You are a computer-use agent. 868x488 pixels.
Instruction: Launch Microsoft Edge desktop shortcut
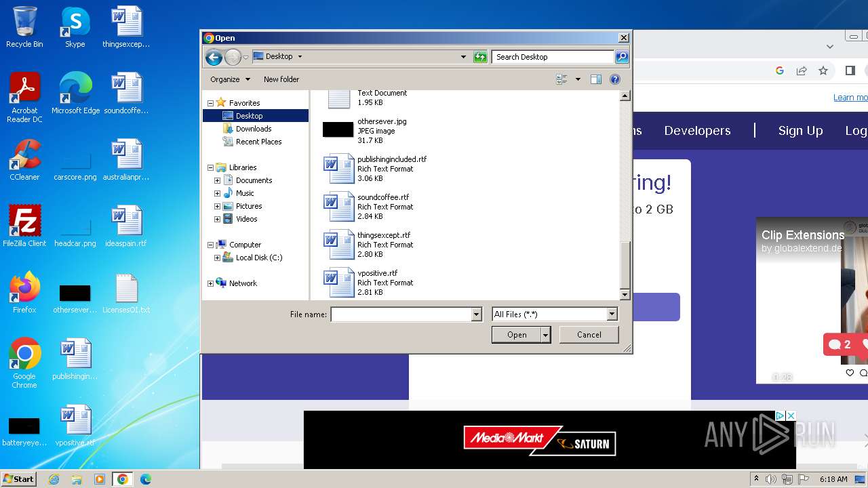tap(75, 94)
